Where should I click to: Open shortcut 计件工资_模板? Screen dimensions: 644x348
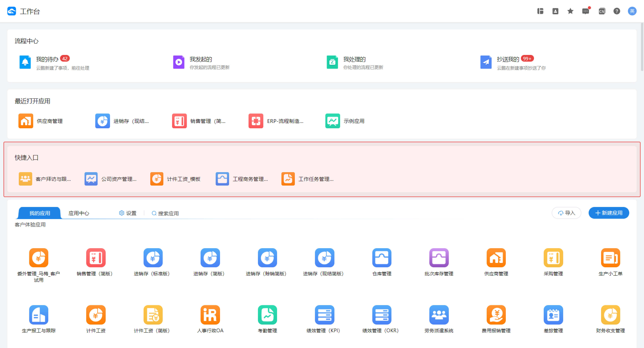click(x=175, y=179)
